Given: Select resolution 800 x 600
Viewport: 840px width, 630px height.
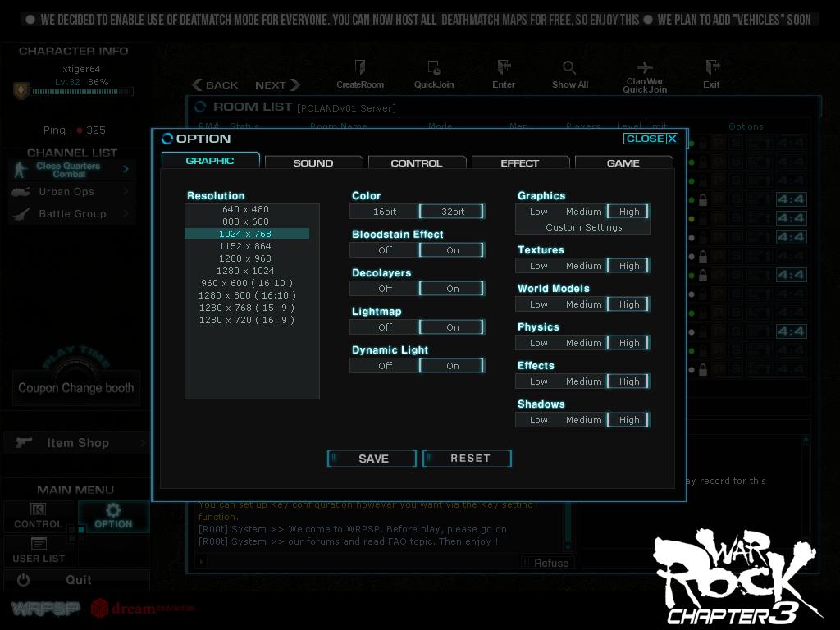Looking at the screenshot, I should coord(246,221).
